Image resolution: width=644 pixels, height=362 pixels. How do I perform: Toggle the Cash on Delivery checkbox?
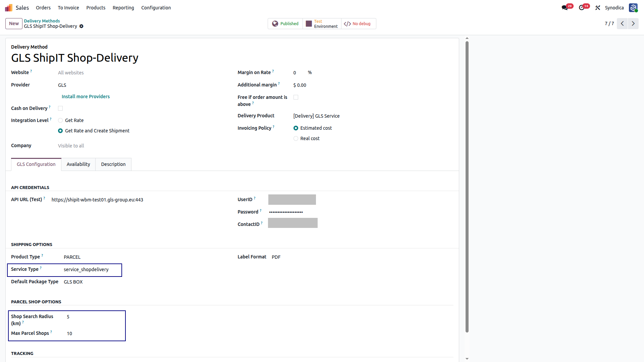(60, 108)
